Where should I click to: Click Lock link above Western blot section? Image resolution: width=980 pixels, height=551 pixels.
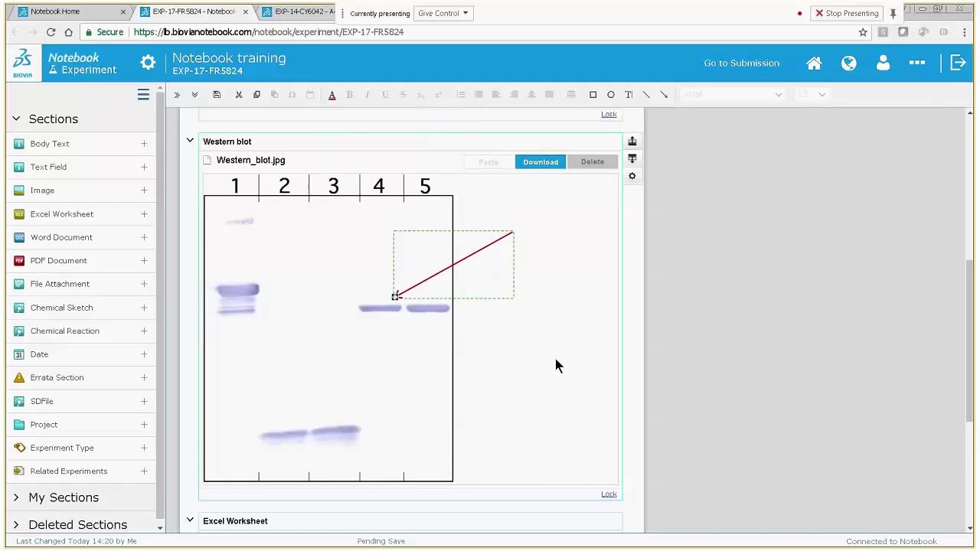coord(609,114)
